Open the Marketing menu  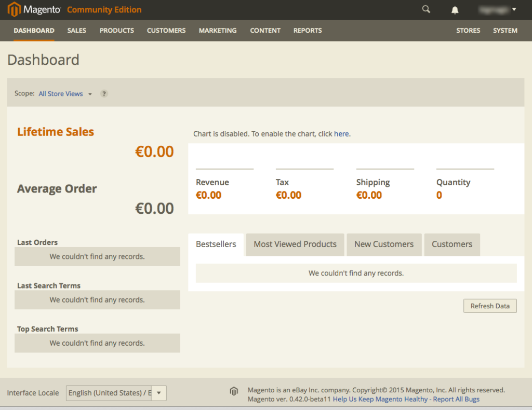(218, 31)
